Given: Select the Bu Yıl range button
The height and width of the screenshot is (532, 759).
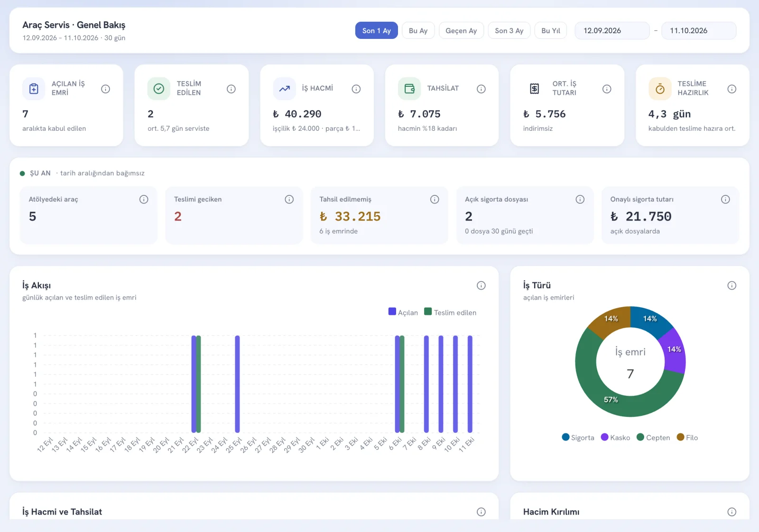Looking at the screenshot, I should pyautogui.click(x=551, y=30).
